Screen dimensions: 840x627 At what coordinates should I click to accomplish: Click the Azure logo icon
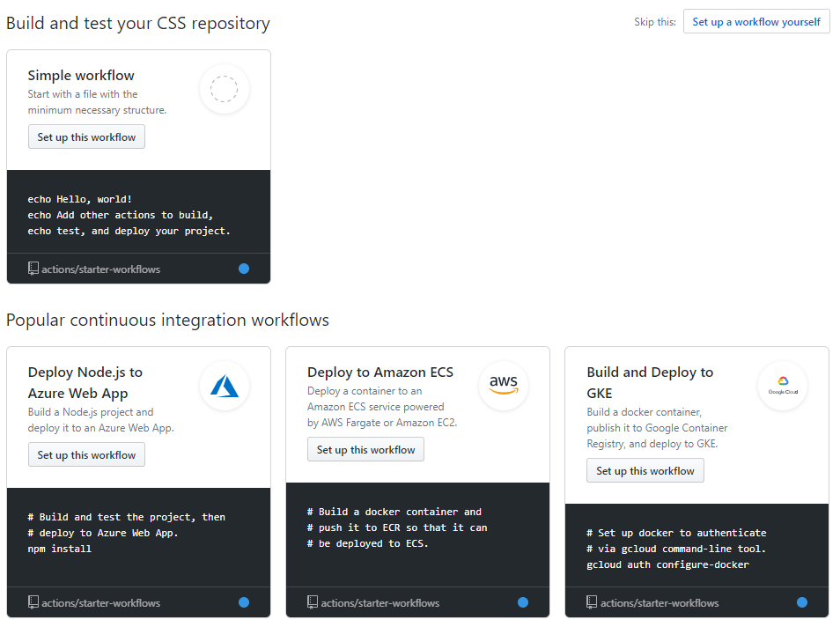[x=225, y=386]
